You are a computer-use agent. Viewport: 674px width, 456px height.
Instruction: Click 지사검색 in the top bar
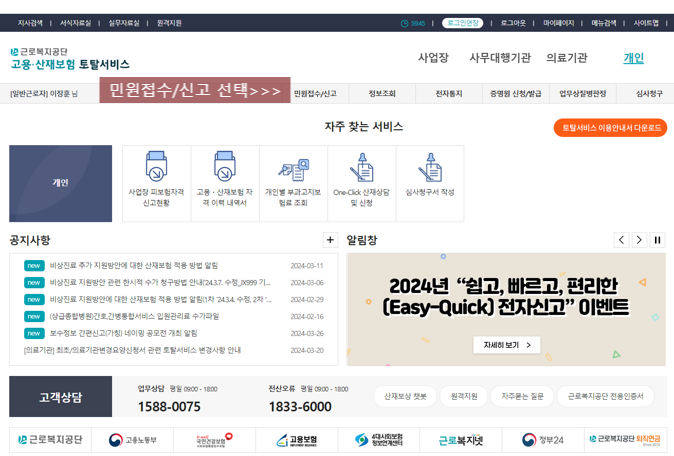tap(30, 23)
